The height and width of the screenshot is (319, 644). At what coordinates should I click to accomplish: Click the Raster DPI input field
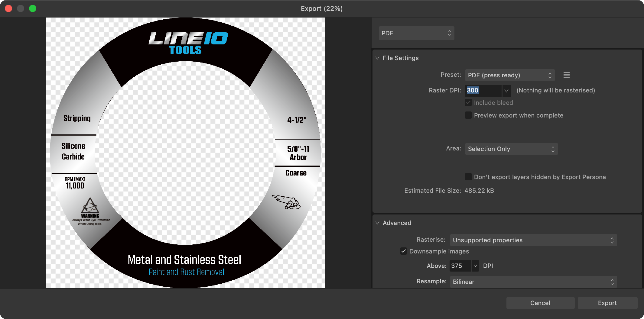(x=483, y=91)
